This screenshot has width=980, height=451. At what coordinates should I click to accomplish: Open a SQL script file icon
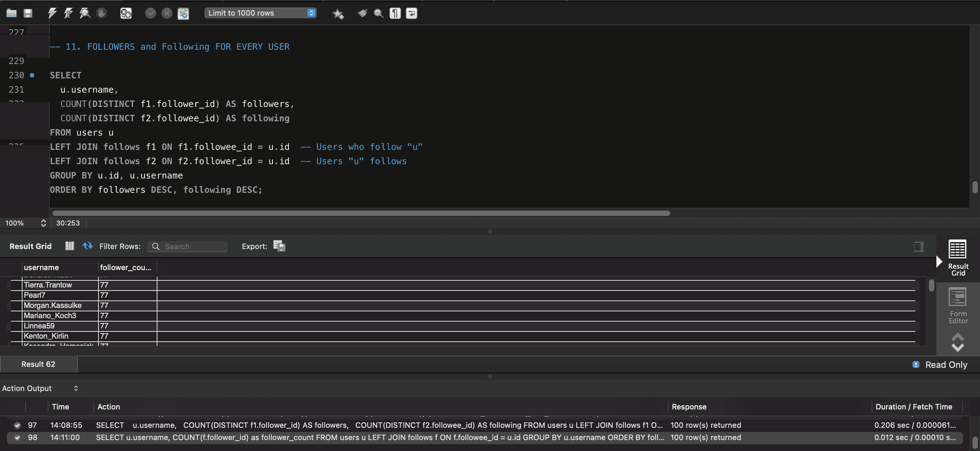point(11,13)
